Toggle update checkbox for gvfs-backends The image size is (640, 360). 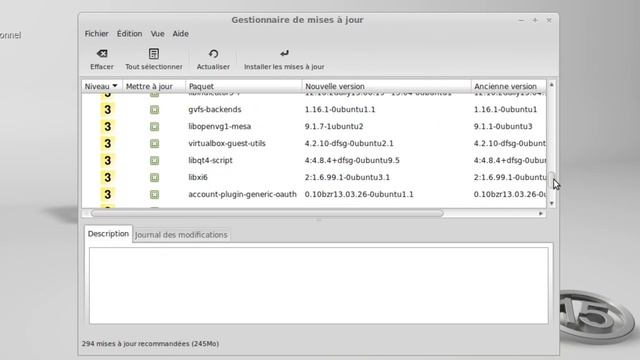[154, 110]
